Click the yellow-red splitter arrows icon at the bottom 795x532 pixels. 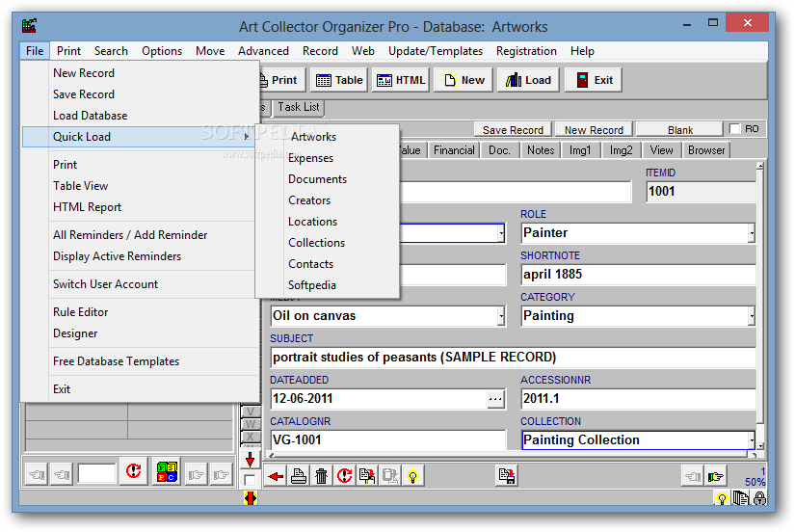[x=250, y=498]
